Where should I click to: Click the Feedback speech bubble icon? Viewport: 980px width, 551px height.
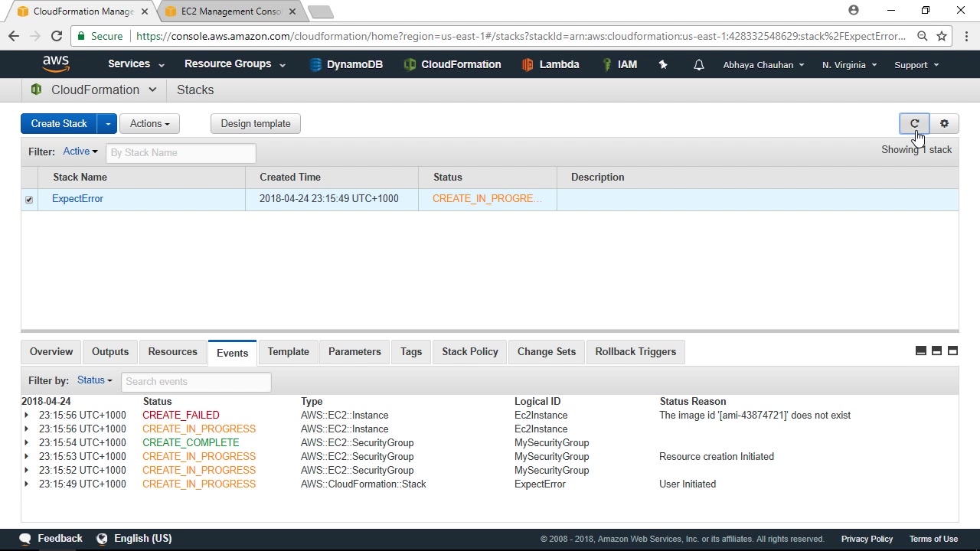(25, 539)
